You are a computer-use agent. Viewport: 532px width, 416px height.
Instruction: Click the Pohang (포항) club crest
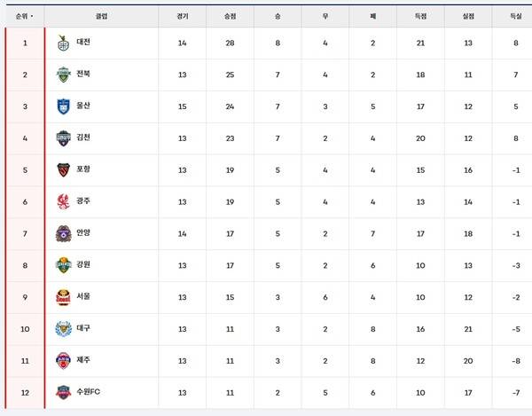click(x=63, y=169)
